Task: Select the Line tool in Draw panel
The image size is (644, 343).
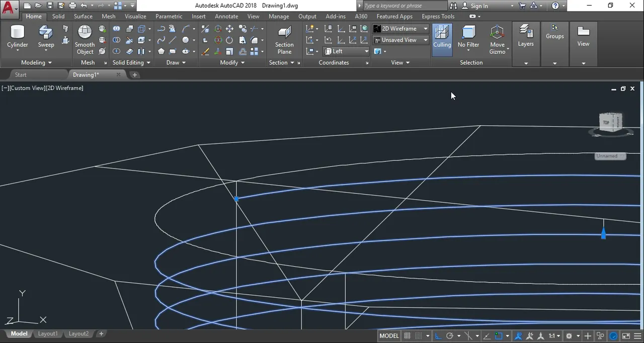Action: tap(173, 40)
